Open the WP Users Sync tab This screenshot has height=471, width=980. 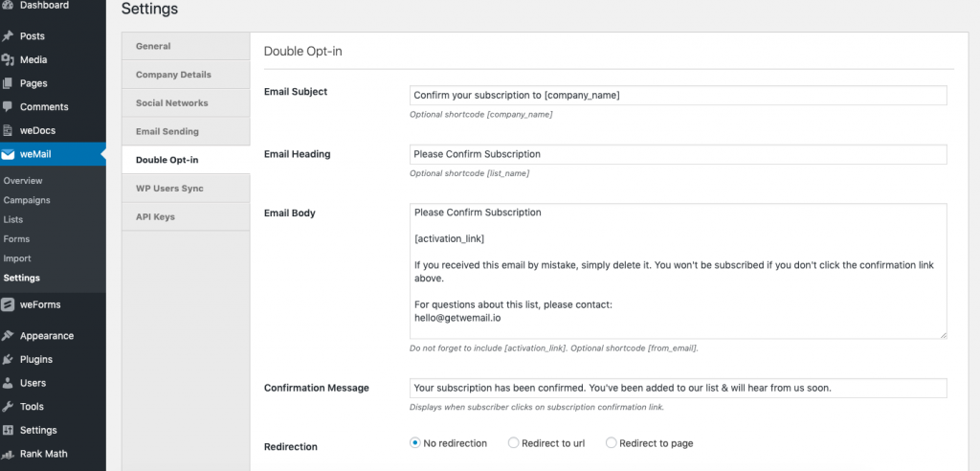tap(186, 189)
